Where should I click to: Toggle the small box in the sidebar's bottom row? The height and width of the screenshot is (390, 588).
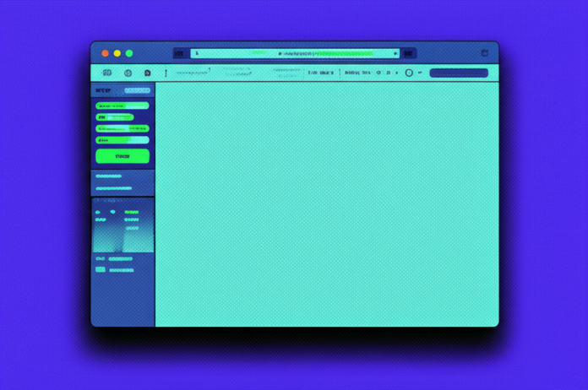click(101, 269)
